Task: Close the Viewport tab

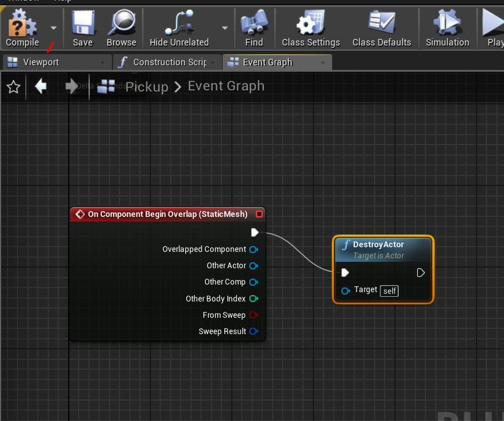Action: tap(102, 62)
